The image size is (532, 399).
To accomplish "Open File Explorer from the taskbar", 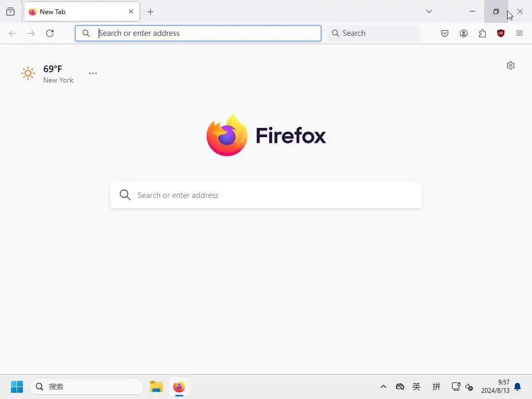I will [156, 387].
